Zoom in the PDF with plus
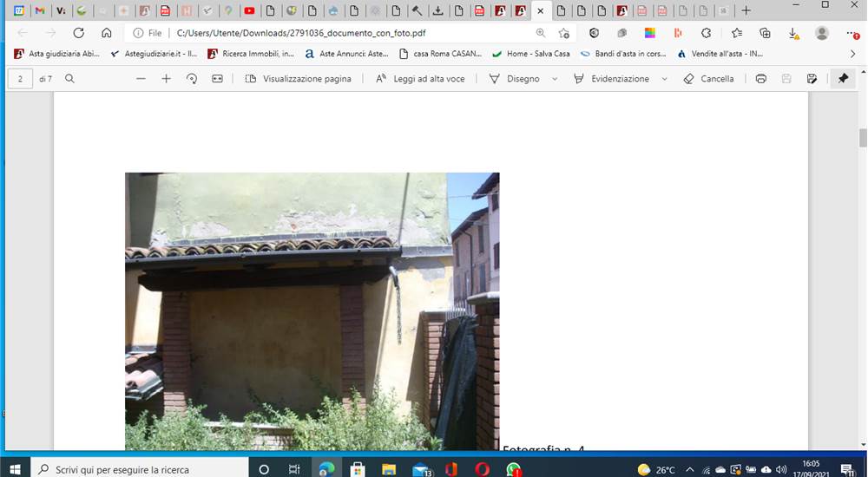Image resolution: width=868 pixels, height=477 pixels. pyautogui.click(x=166, y=79)
